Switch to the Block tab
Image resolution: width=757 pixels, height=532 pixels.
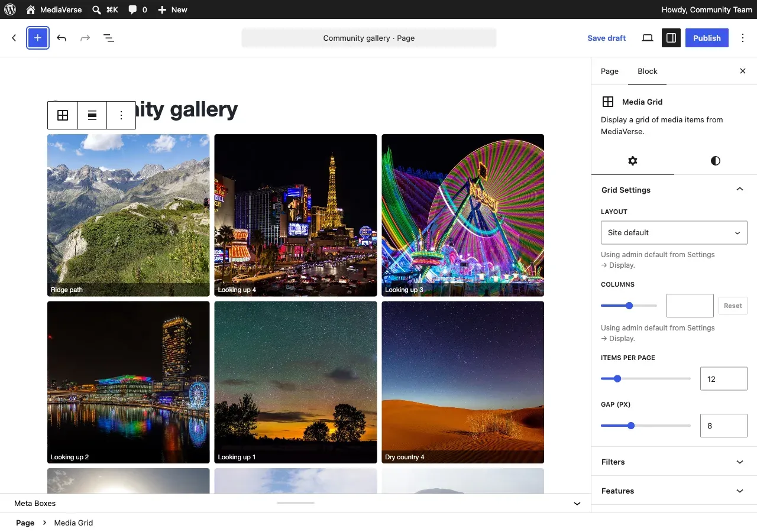click(648, 72)
